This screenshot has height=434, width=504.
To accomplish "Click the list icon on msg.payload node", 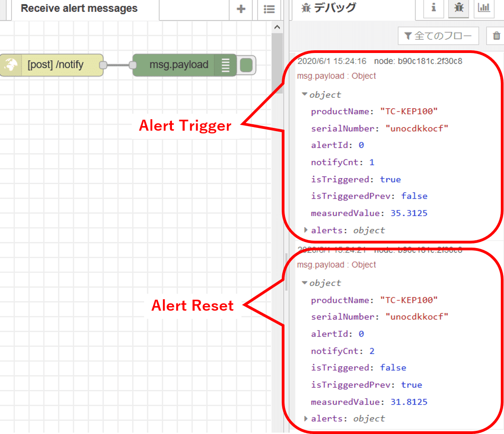I will tap(225, 65).
